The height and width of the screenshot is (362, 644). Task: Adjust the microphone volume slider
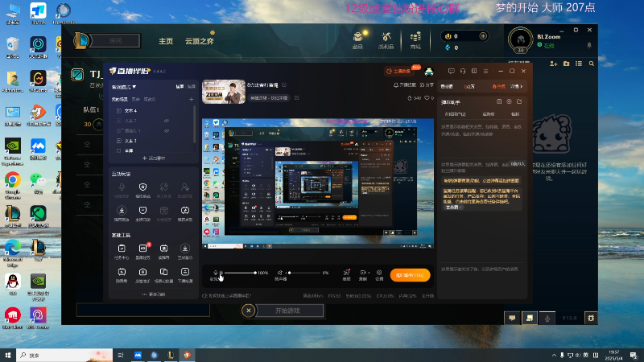coord(240,273)
